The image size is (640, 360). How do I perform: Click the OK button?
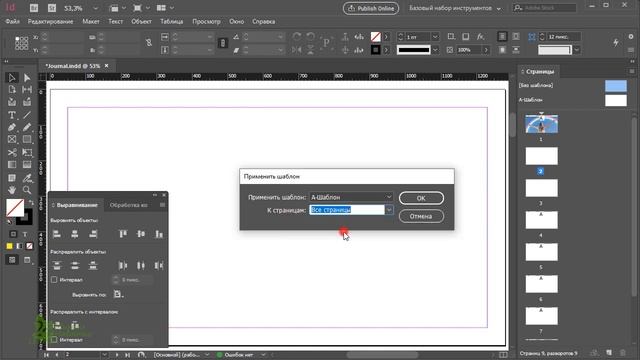click(421, 198)
